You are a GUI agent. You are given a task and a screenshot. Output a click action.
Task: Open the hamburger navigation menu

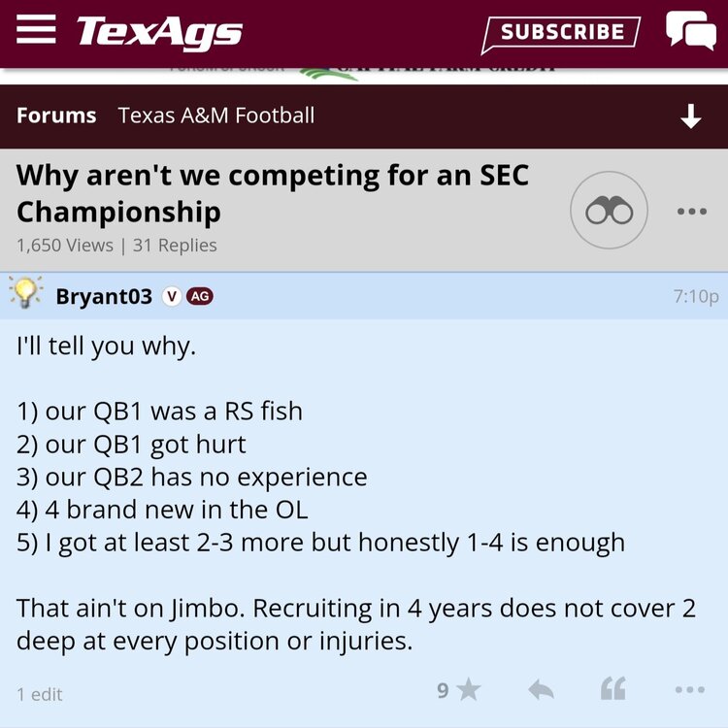pyautogui.click(x=37, y=31)
